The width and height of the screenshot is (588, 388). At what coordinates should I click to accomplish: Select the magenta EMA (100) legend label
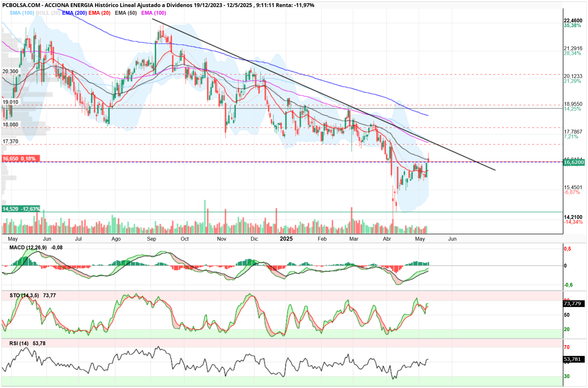(153, 13)
